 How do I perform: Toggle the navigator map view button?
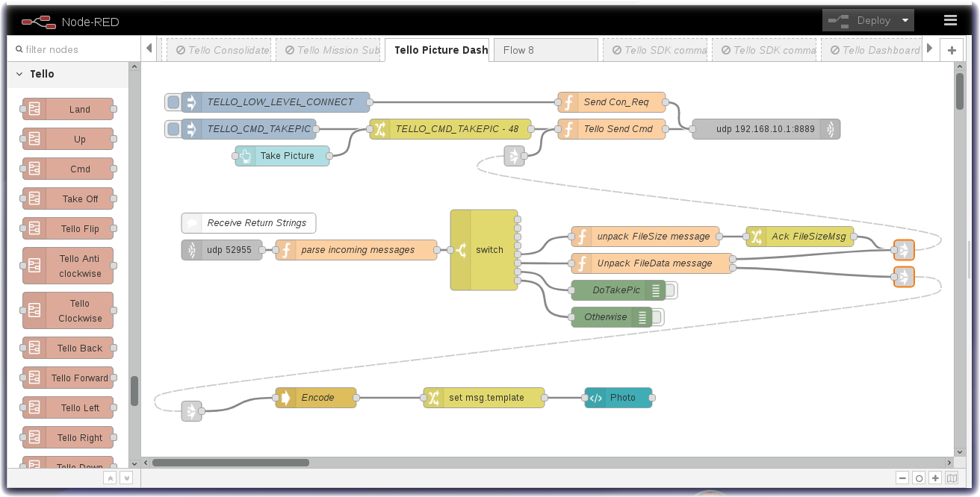[952, 478]
